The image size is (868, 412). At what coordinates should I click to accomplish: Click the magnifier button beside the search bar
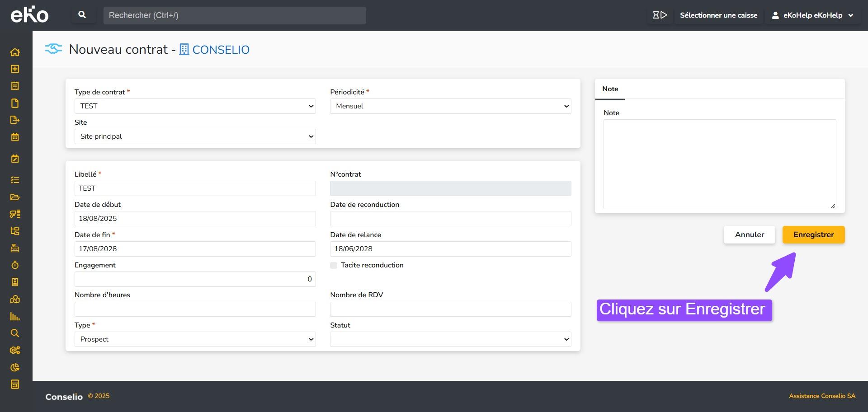coord(82,15)
